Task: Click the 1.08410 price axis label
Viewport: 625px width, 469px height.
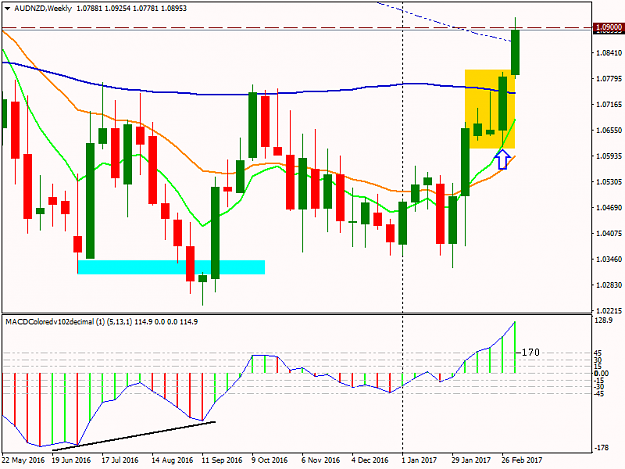Action: click(x=609, y=53)
